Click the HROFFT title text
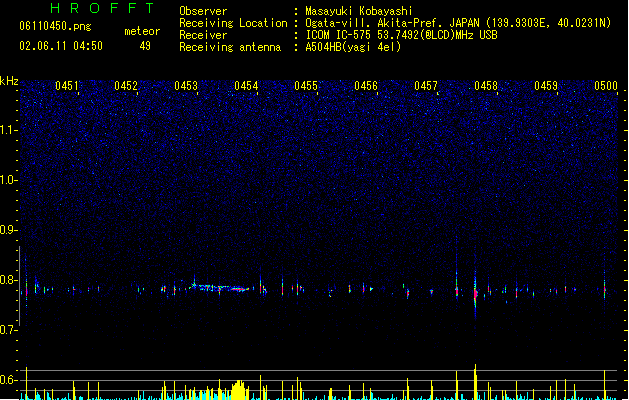The width and height of the screenshot is (629, 400). click(103, 8)
